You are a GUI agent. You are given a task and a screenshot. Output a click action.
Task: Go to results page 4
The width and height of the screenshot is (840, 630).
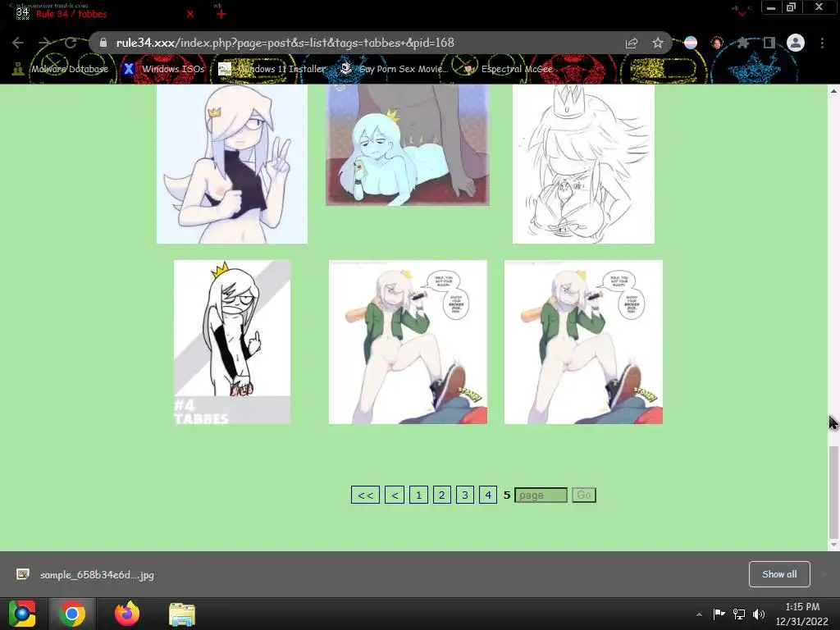click(488, 495)
